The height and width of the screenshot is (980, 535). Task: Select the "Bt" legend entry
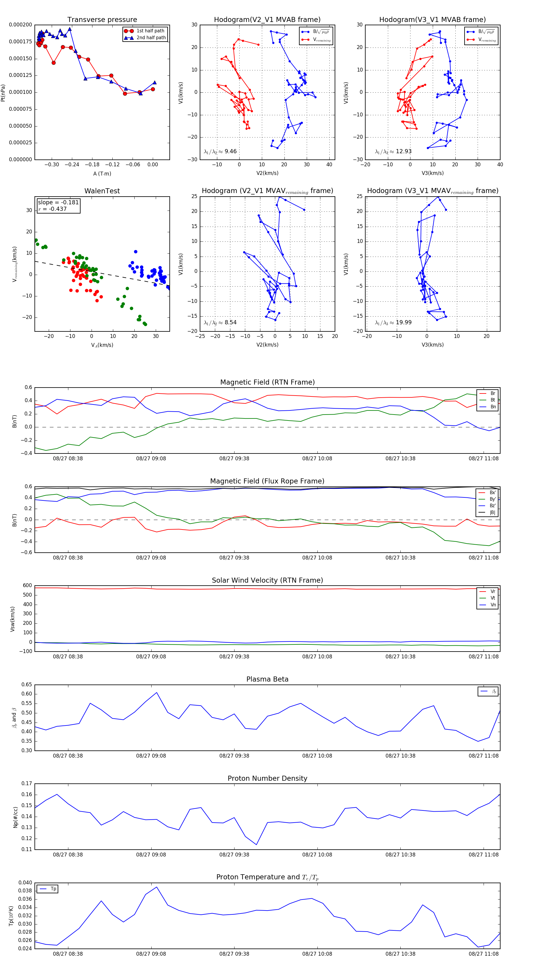(x=487, y=400)
